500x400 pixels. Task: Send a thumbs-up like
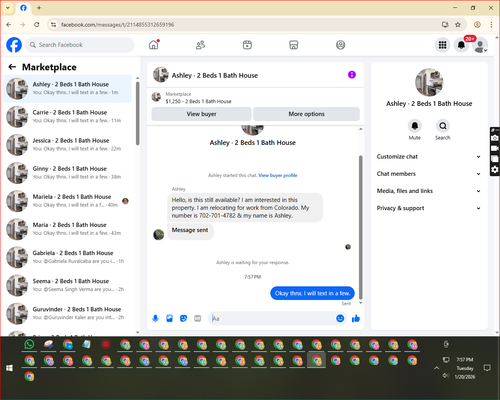tap(356, 318)
